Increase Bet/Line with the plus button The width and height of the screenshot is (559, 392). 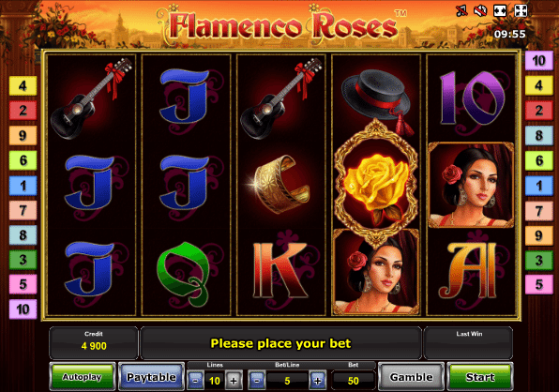coord(317,381)
